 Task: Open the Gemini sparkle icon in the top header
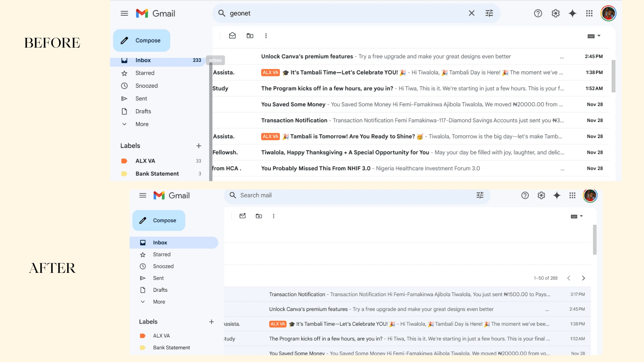[x=572, y=13]
